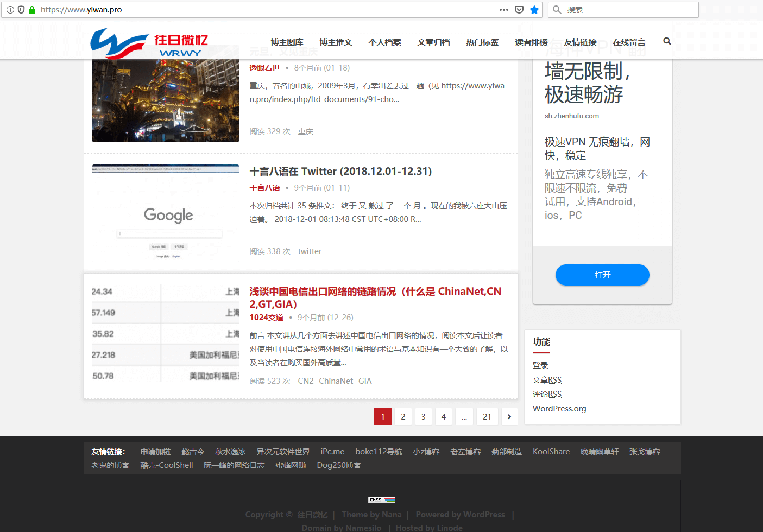Click 小z博客 friend link
Screen dimensions: 763x532
pos(426,452)
